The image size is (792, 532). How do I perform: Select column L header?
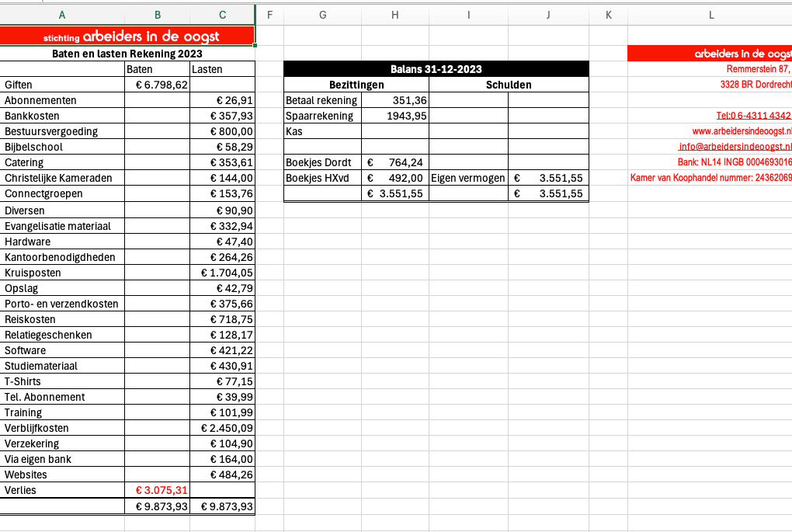tap(711, 16)
